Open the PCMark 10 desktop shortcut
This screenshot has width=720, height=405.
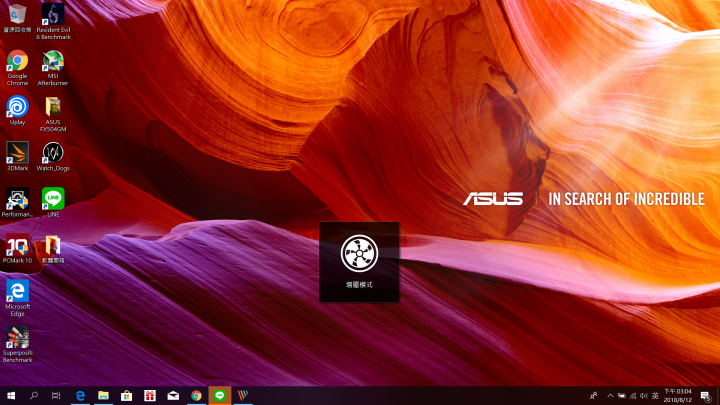tap(17, 248)
